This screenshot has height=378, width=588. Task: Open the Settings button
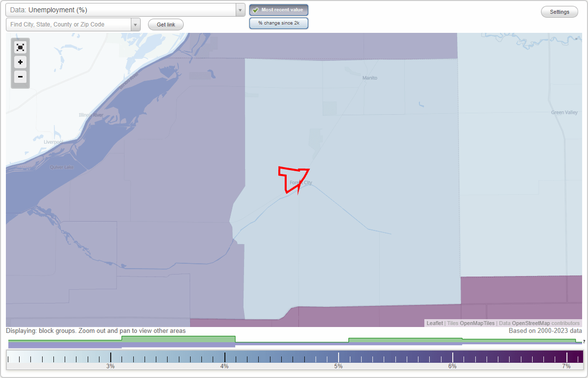coord(560,12)
